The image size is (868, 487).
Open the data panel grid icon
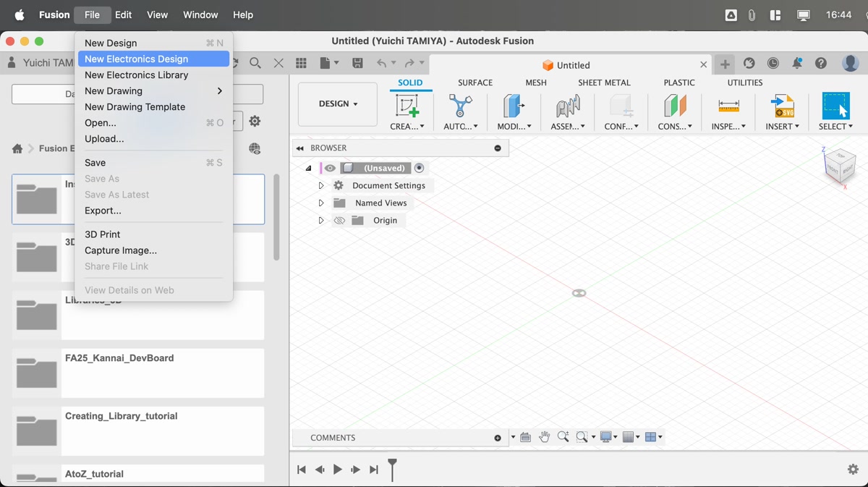point(301,64)
